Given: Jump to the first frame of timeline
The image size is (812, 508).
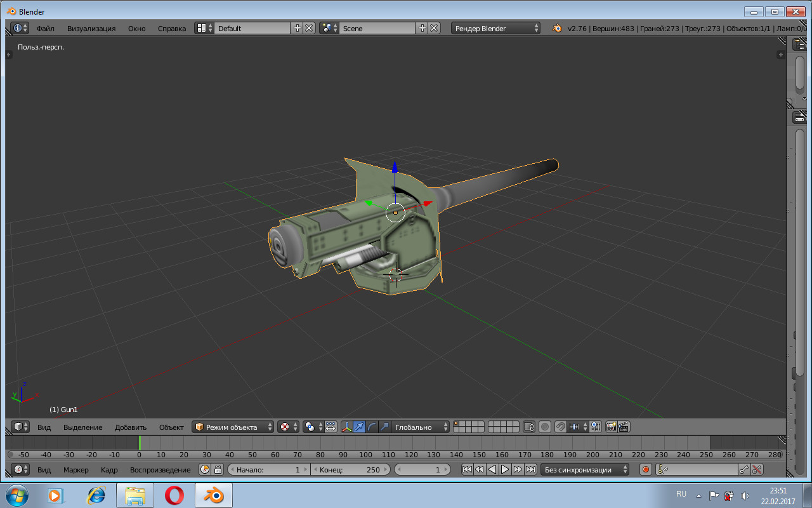Looking at the screenshot, I should click(x=467, y=470).
